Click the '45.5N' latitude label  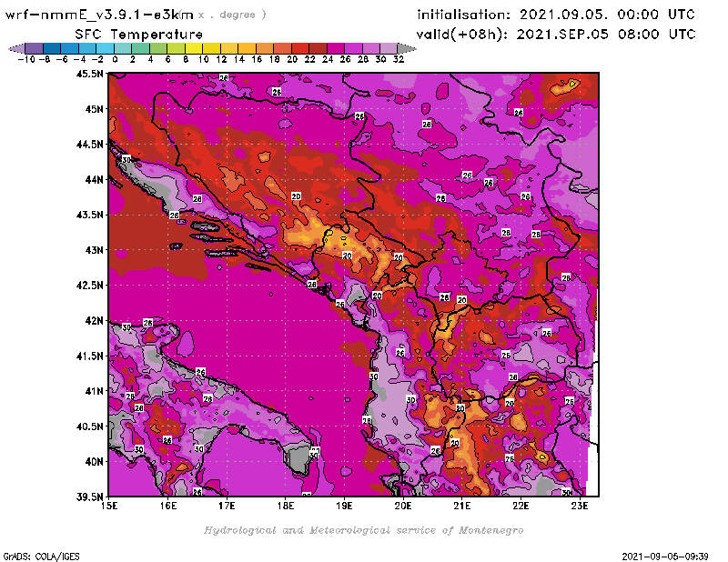pyautogui.click(x=89, y=74)
